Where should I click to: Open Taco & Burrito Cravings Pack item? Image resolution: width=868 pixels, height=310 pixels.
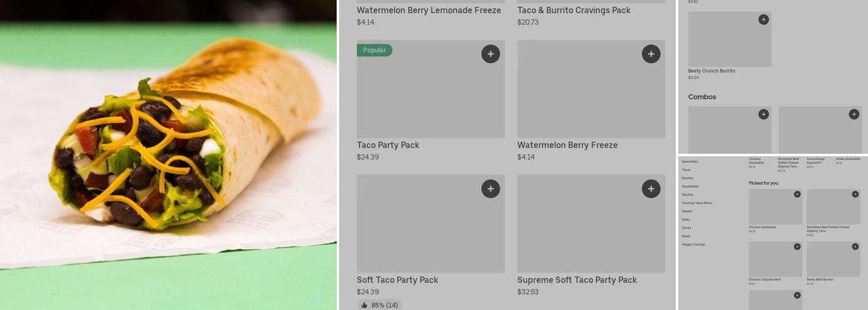click(x=573, y=11)
